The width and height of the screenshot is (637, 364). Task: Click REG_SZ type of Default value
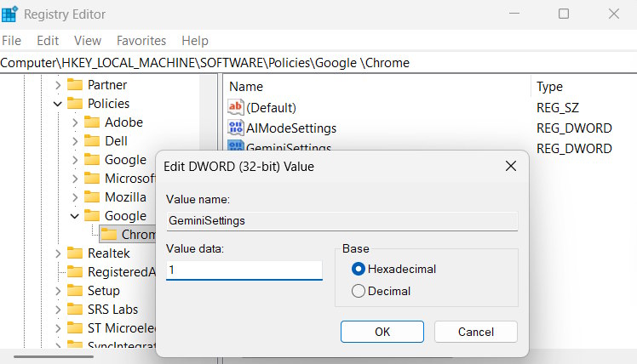tap(557, 108)
